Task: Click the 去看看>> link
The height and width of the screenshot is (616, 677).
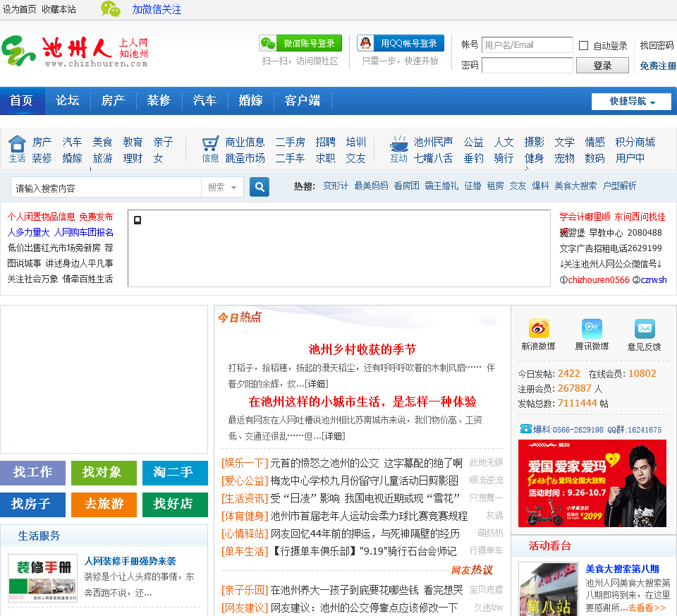Action: coord(647,608)
